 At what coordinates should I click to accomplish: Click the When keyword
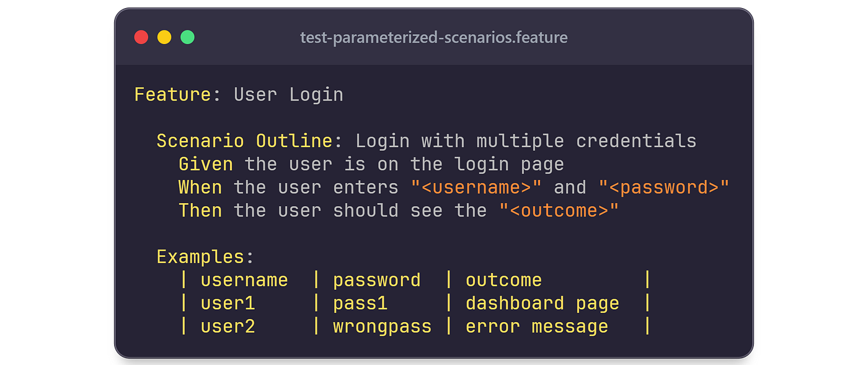click(200, 187)
